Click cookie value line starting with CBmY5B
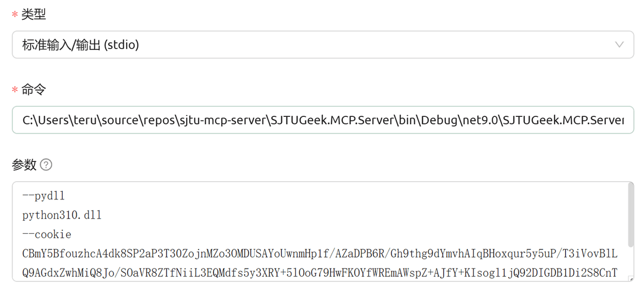644x291 pixels. click(320, 253)
